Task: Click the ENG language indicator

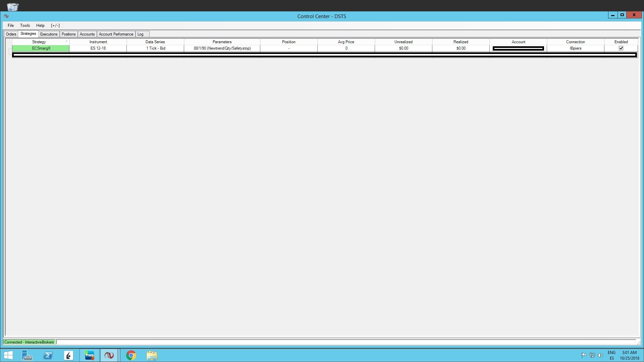Action: click(x=611, y=353)
